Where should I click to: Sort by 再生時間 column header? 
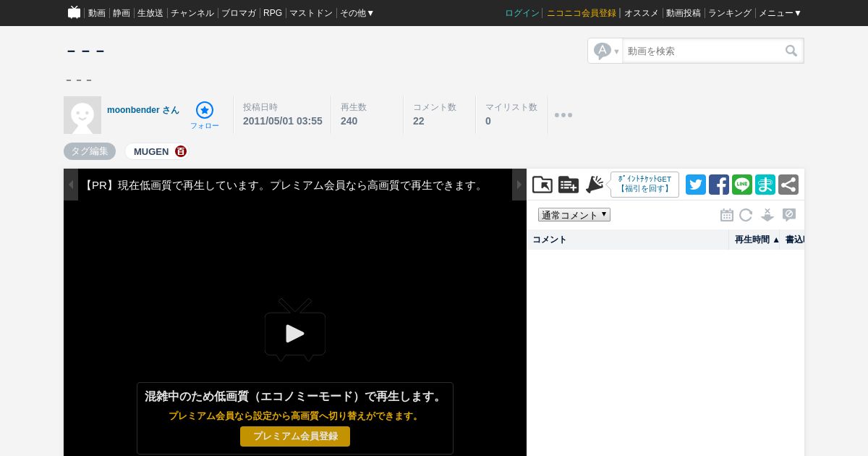click(x=754, y=240)
